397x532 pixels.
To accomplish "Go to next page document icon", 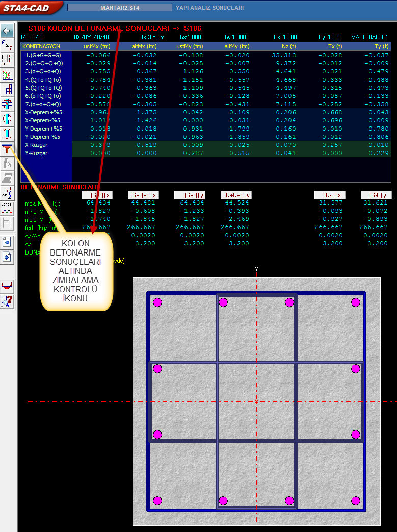I will [x=7, y=256].
